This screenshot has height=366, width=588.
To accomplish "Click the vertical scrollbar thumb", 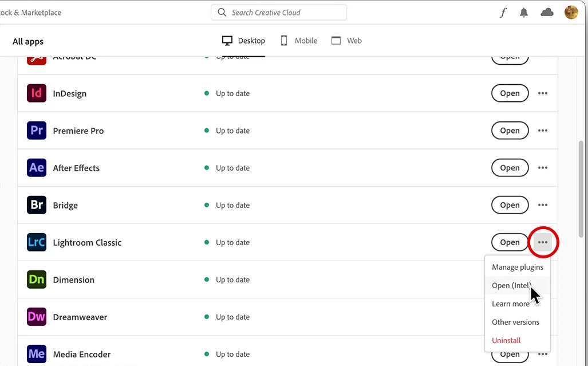I will pyautogui.click(x=581, y=190).
